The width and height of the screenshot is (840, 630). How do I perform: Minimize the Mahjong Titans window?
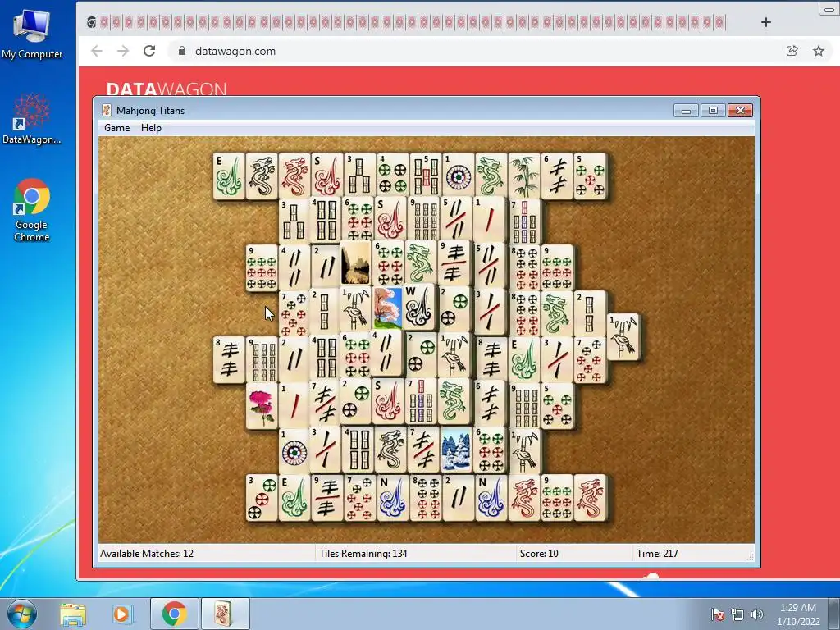pyautogui.click(x=687, y=111)
